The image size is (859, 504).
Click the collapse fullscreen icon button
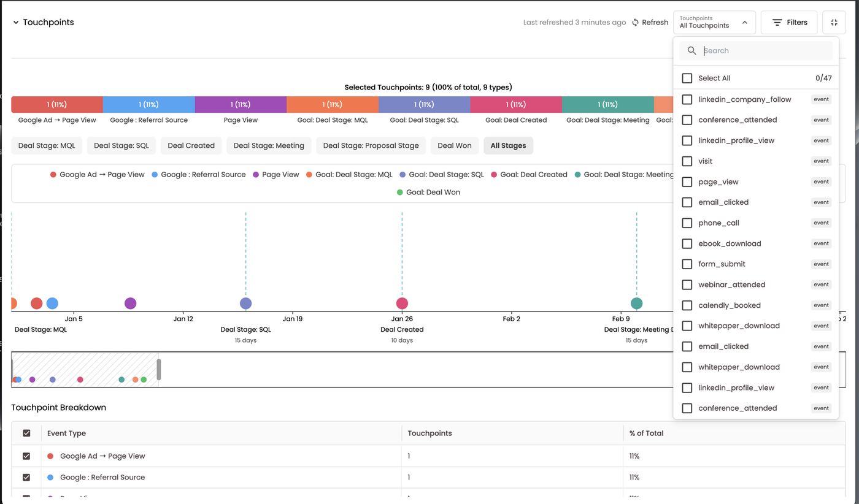tap(834, 22)
